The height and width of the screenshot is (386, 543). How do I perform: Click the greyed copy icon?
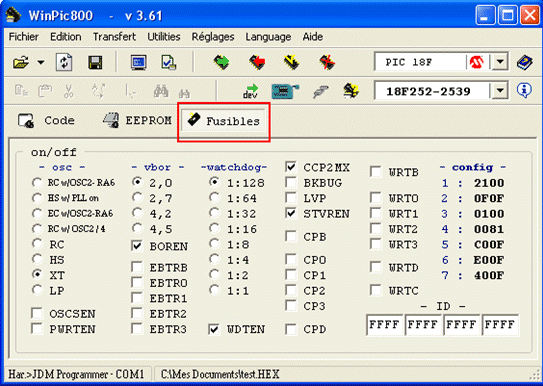coord(21,91)
